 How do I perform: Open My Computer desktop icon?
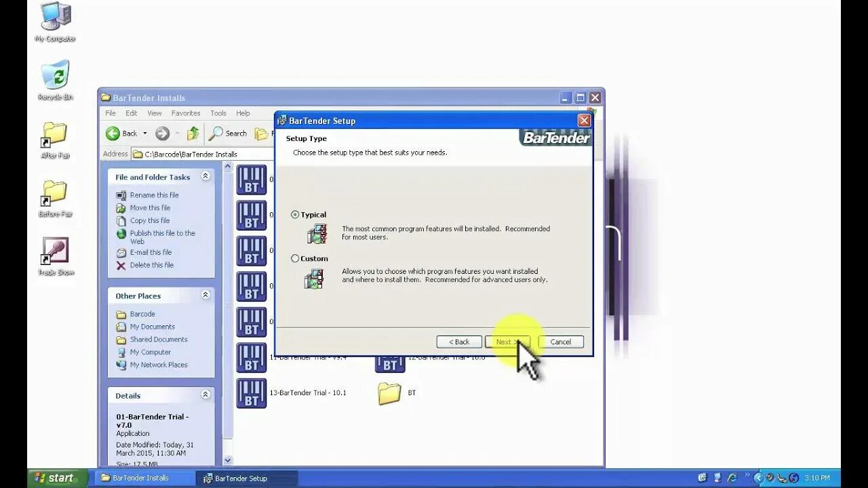(56, 22)
